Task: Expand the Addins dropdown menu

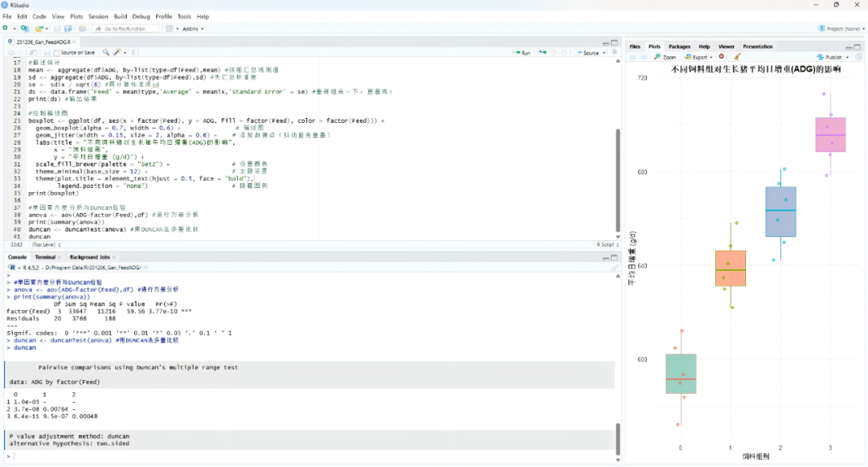Action: (x=193, y=28)
